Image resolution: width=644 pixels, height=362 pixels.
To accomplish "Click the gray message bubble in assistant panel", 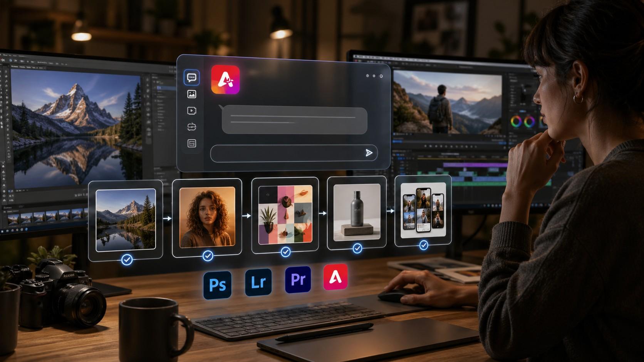I will tap(294, 120).
